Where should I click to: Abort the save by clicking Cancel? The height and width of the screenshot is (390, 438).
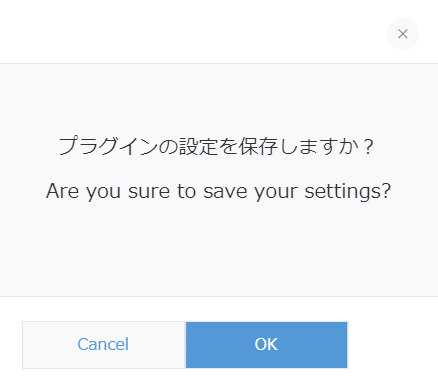click(104, 345)
